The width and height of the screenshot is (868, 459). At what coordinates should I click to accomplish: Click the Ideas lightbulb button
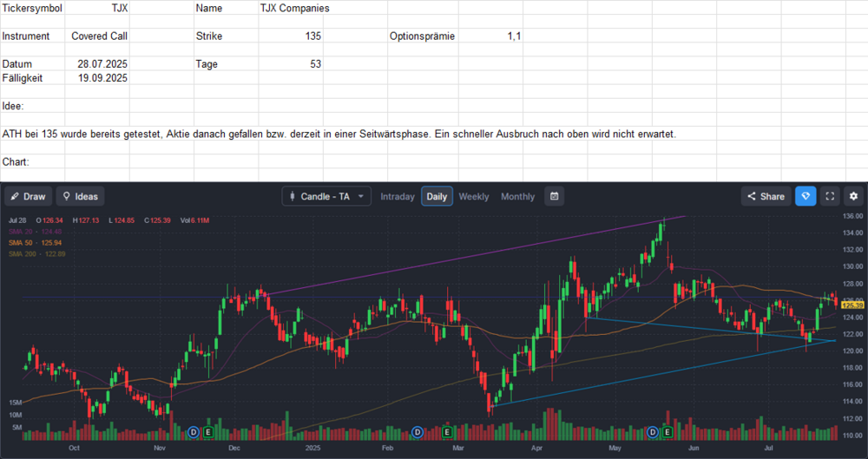tap(80, 196)
